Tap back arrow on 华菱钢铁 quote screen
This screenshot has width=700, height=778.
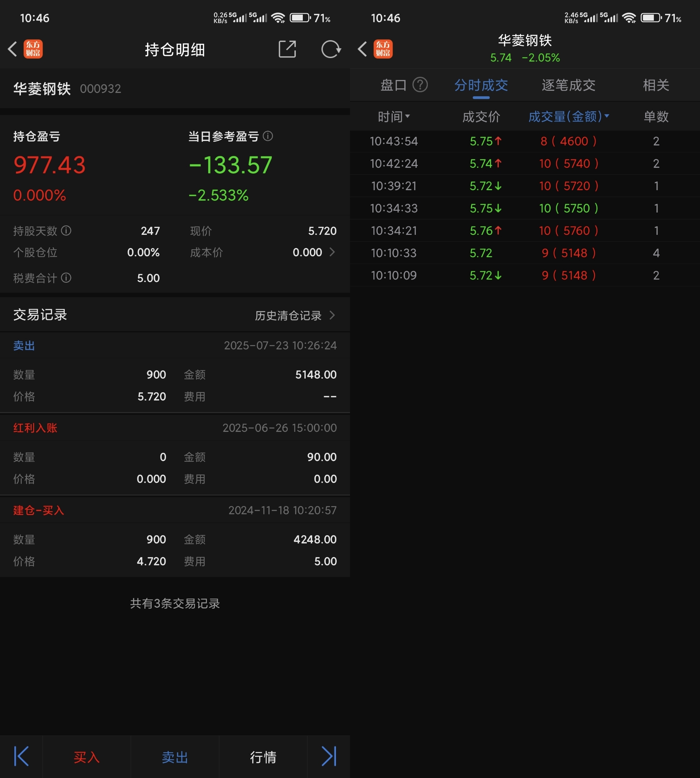(362, 49)
